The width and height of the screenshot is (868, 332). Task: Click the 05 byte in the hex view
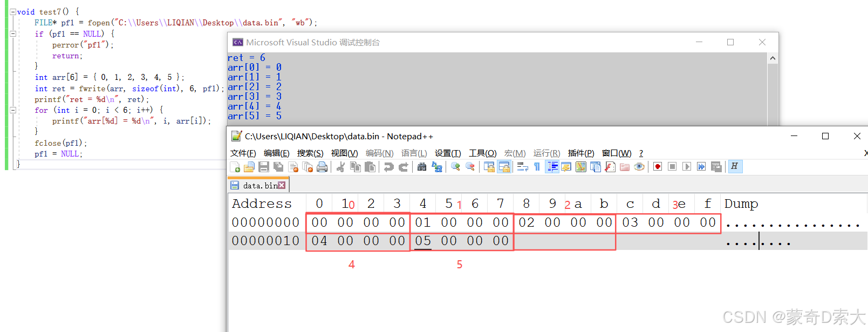pos(423,241)
